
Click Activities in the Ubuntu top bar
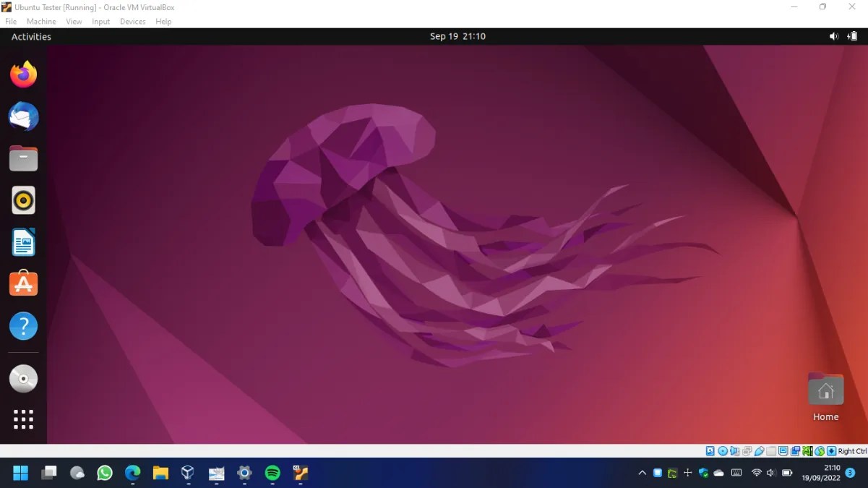(x=31, y=36)
